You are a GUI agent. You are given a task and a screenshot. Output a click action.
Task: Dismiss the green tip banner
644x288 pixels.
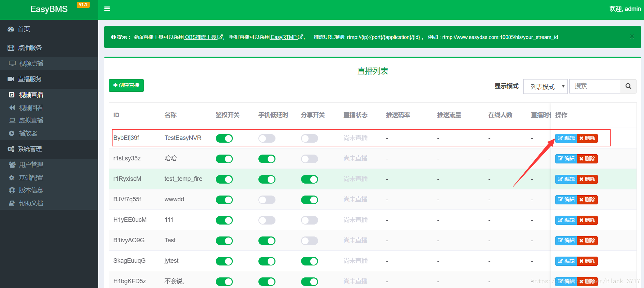[x=632, y=37]
